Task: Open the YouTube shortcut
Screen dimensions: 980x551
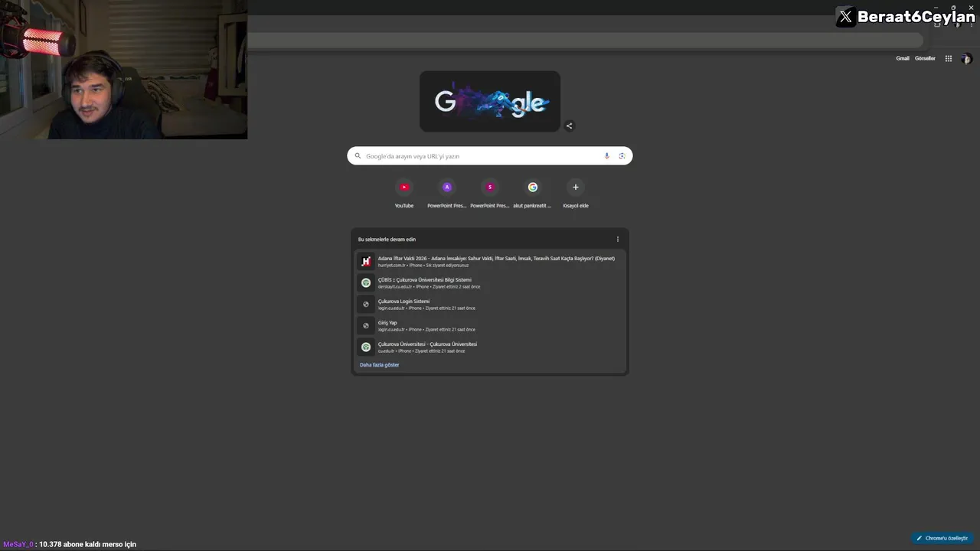Action: [404, 194]
